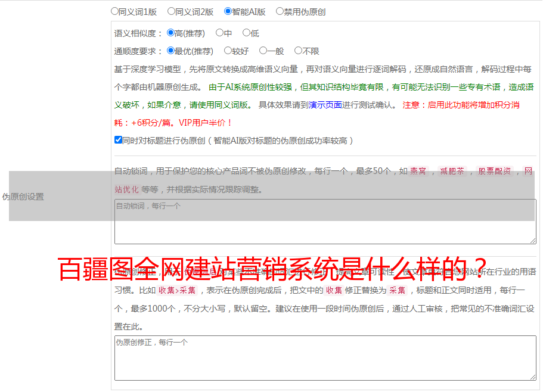Screen dimensions: 543x392
Task: Set 语义相似度 to 高(推荐)
Action: pos(170,33)
